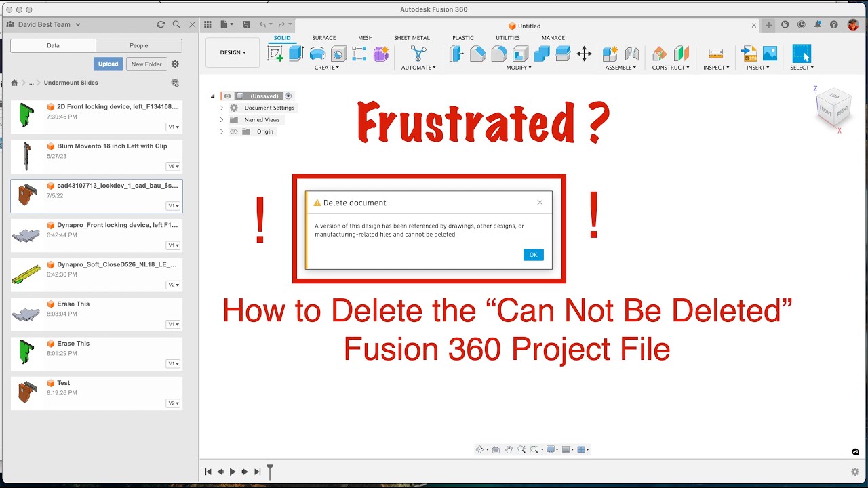The height and width of the screenshot is (488, 868).
Task: Open timeline settings gear
Action: 855,472
